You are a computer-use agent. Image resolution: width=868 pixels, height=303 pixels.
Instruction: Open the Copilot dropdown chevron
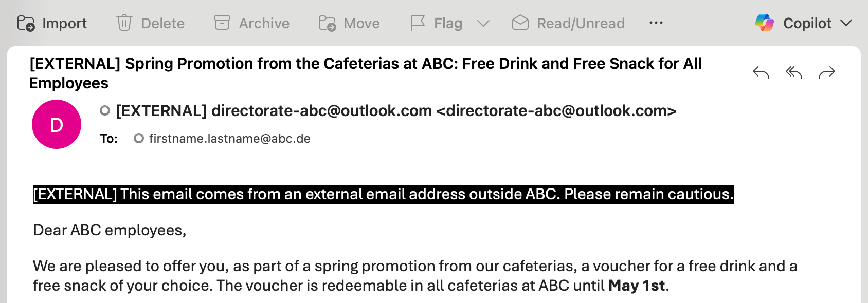(x=846, y=23)
